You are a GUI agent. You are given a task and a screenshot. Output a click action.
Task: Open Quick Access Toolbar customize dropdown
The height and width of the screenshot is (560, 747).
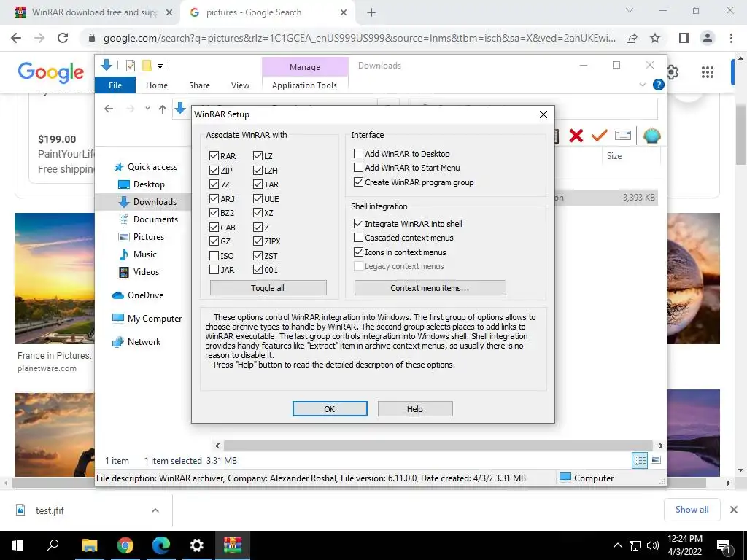coord(160,66)
